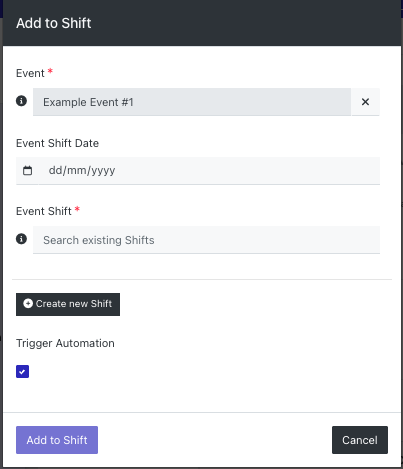Select the yyyy year segment of date
Screen dimensions: 403x469
point(103,171)
